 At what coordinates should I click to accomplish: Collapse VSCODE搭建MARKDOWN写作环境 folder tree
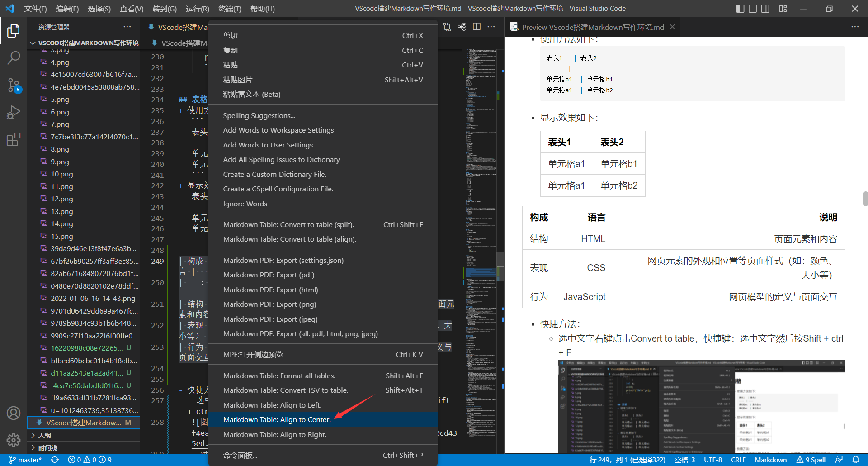(x=84, y=43)
